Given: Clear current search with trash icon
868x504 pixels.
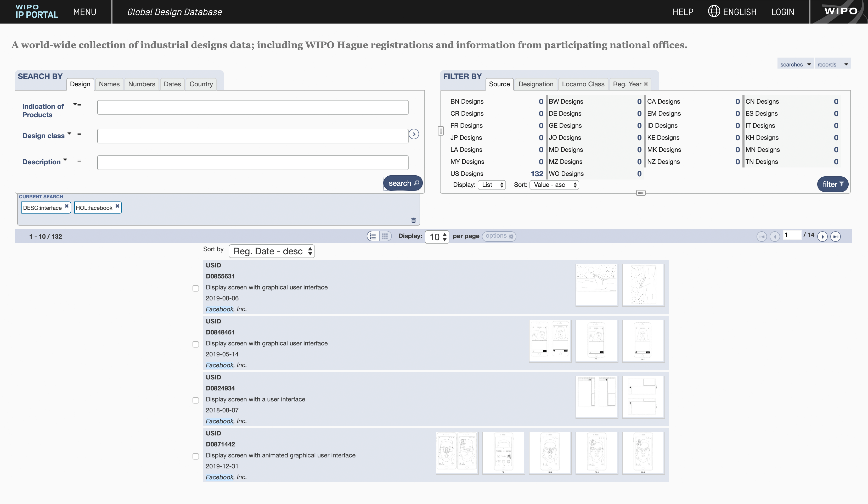Looking at the screenshot, I should pyautogui.click(x=413, y=220).
